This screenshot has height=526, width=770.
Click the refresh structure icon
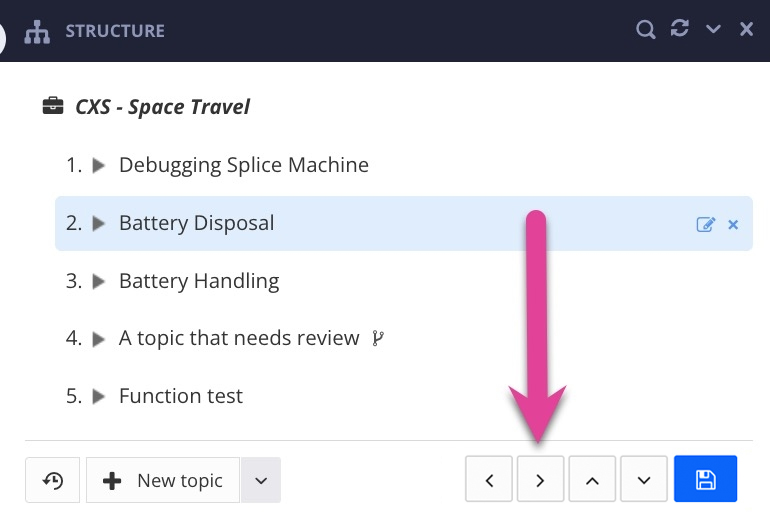(680, 29)
